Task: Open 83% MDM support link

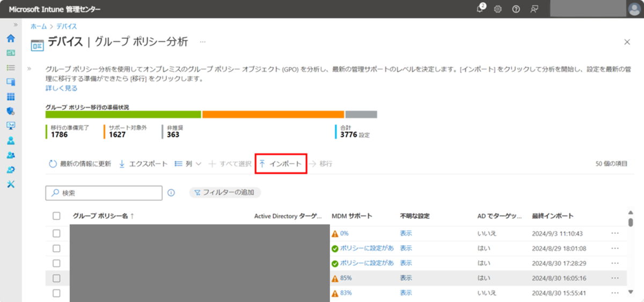Action: point(346,293)
